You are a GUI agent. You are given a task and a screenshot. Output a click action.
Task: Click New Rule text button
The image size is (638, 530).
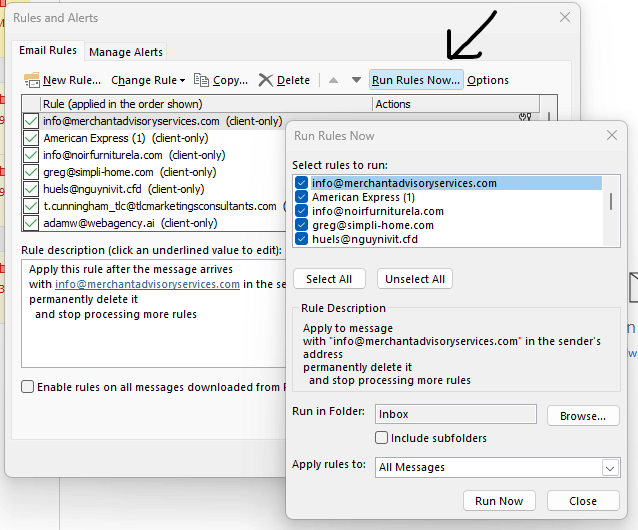72,80
